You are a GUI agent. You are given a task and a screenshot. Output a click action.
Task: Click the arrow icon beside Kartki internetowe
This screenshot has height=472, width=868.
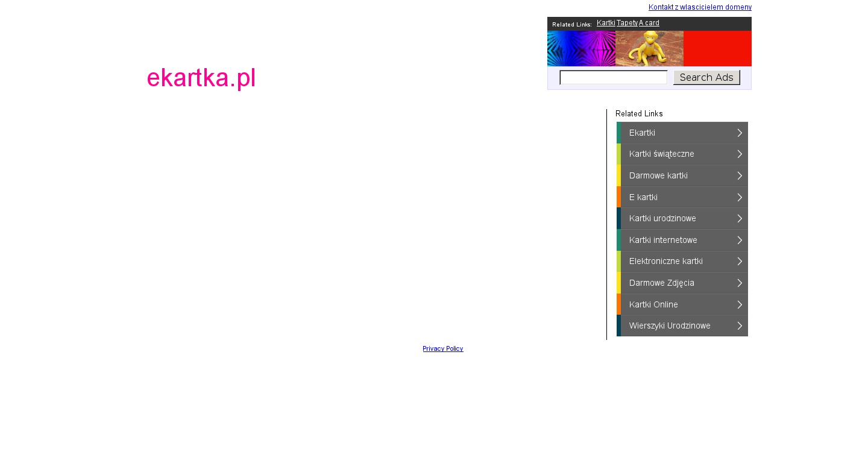pyautogui.click(x=740, y=240)
